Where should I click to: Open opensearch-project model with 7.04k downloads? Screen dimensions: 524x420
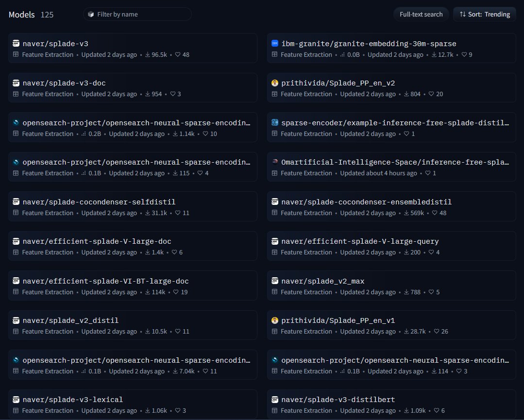click(133, 365)
